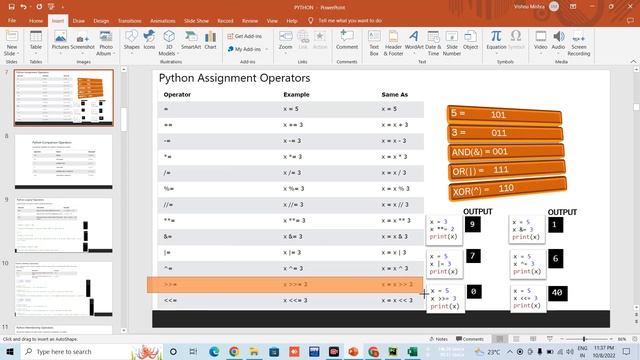
Task: Save the presentation from quick access toolbar
Action: click(11, 7)
